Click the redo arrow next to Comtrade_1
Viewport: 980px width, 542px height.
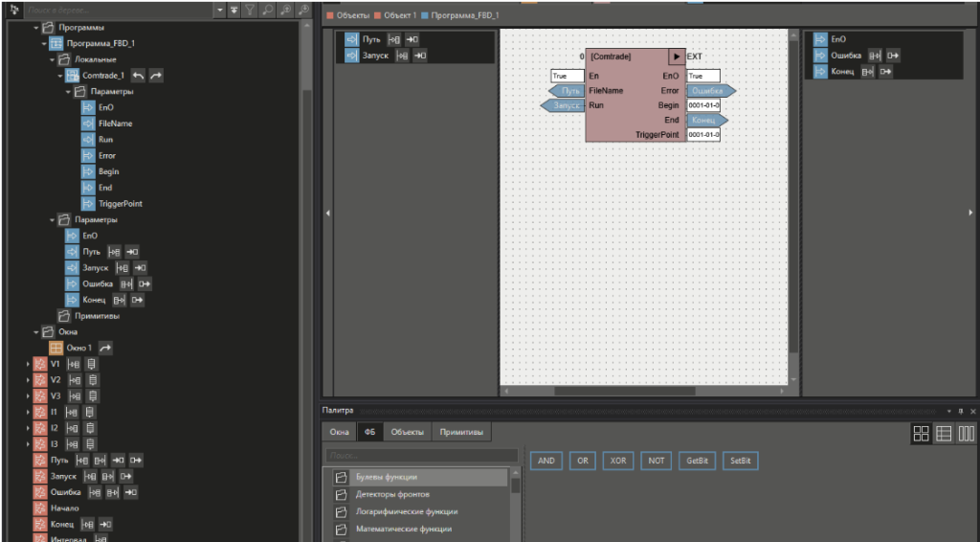pyautogui.click(x=157, y=76)
